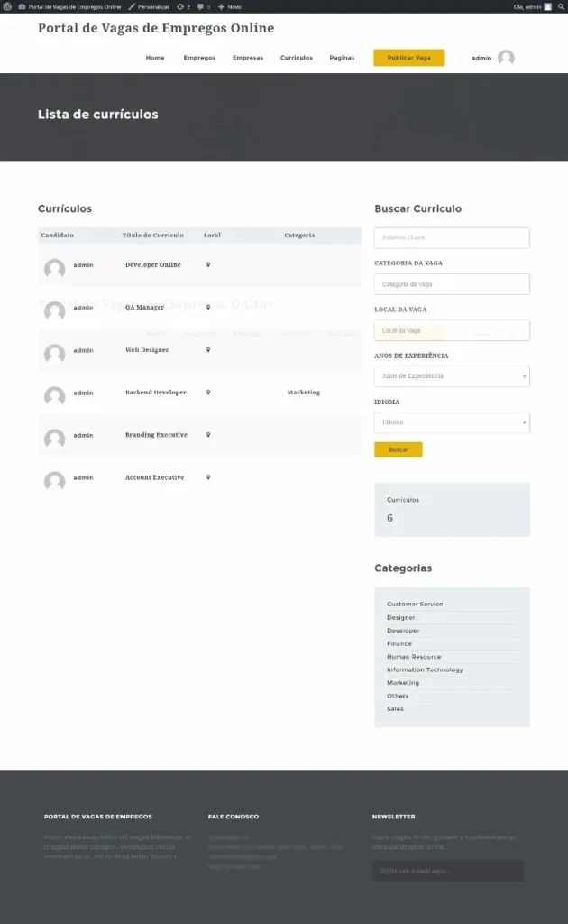Click avatar in Account Executive row

pos(55,480)
